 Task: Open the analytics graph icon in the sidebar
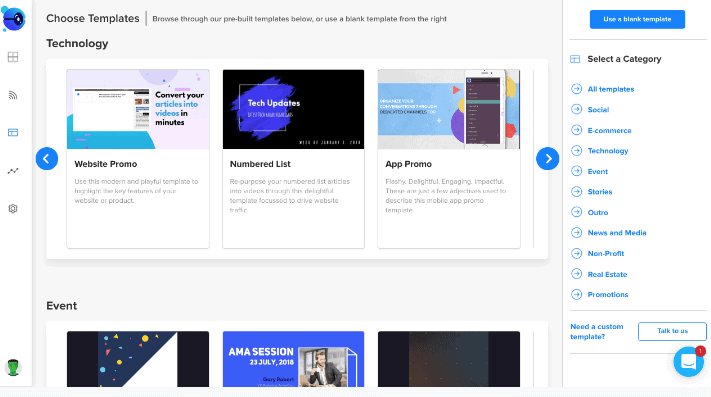click(13, 171)
